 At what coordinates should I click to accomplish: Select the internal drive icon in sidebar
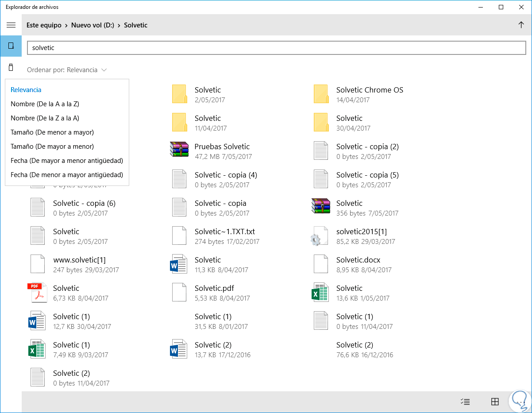click(x=11, y=46)
